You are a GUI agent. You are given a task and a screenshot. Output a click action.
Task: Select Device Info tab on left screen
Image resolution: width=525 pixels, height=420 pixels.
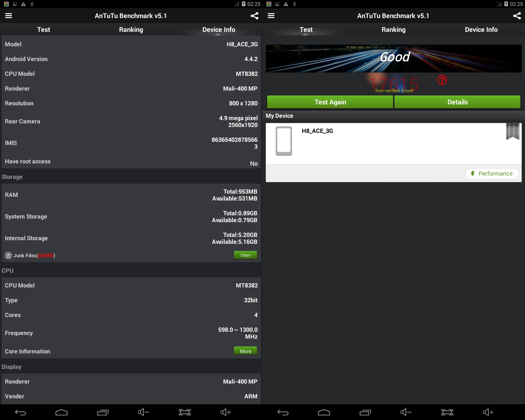[x=219, y=30]
